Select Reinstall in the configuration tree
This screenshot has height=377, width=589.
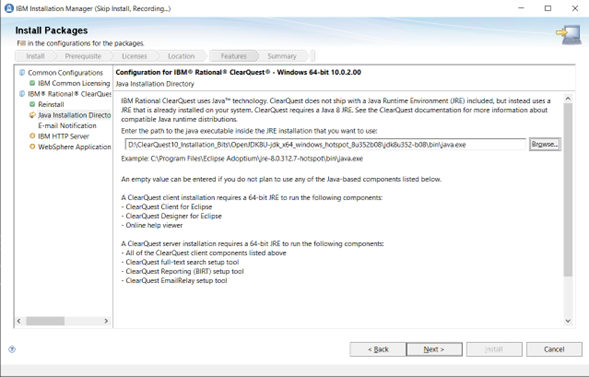(51, 104)
